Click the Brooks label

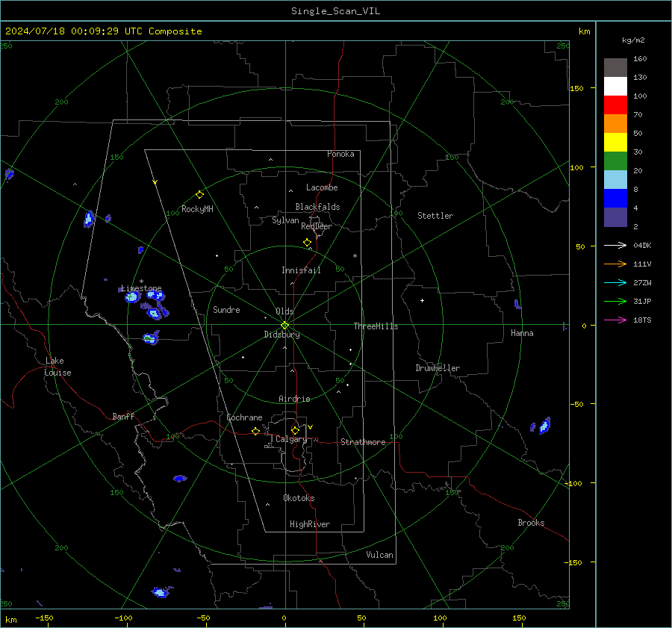[x=531, y=523]
